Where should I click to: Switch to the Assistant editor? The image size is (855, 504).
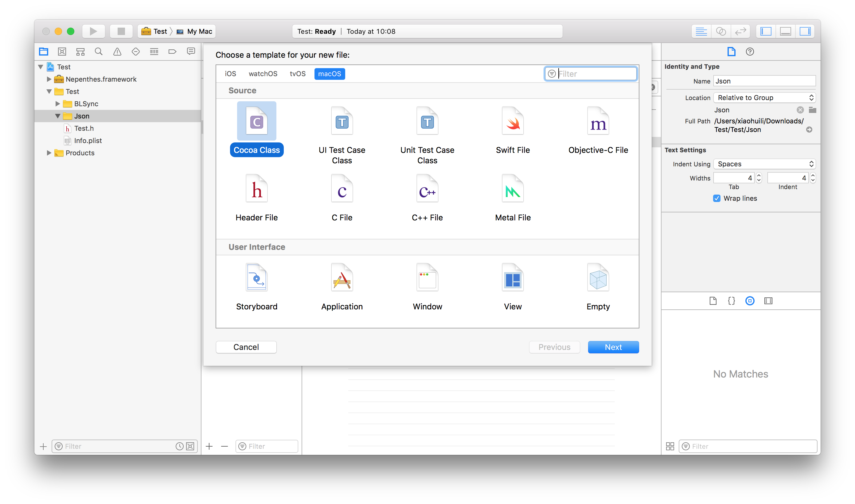click(x=721, y=31)
